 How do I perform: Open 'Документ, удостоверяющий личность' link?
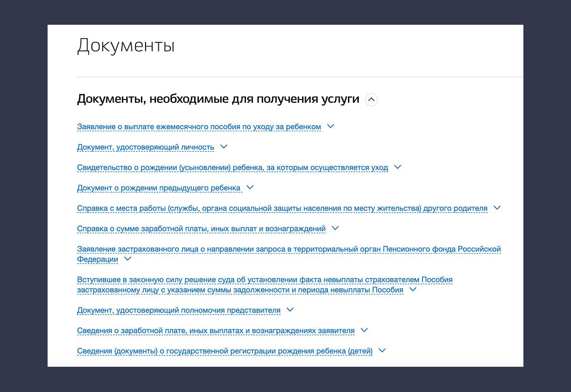click(x=146, y=147)
